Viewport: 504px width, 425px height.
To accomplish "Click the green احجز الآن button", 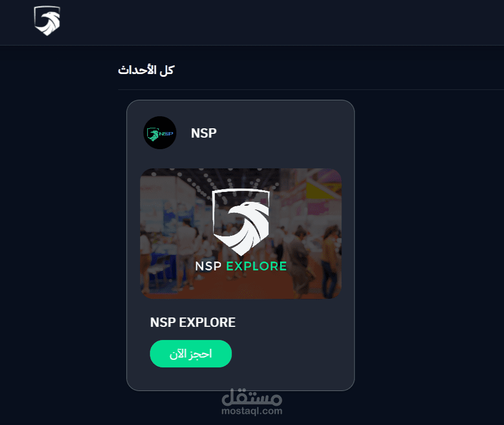I will (x=191, y=354).
